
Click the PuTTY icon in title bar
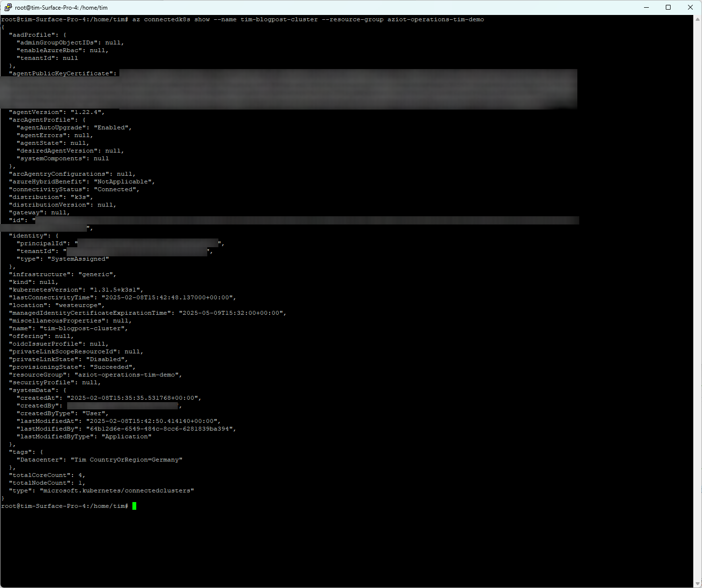pyautogui.click(x=8, y=7)
